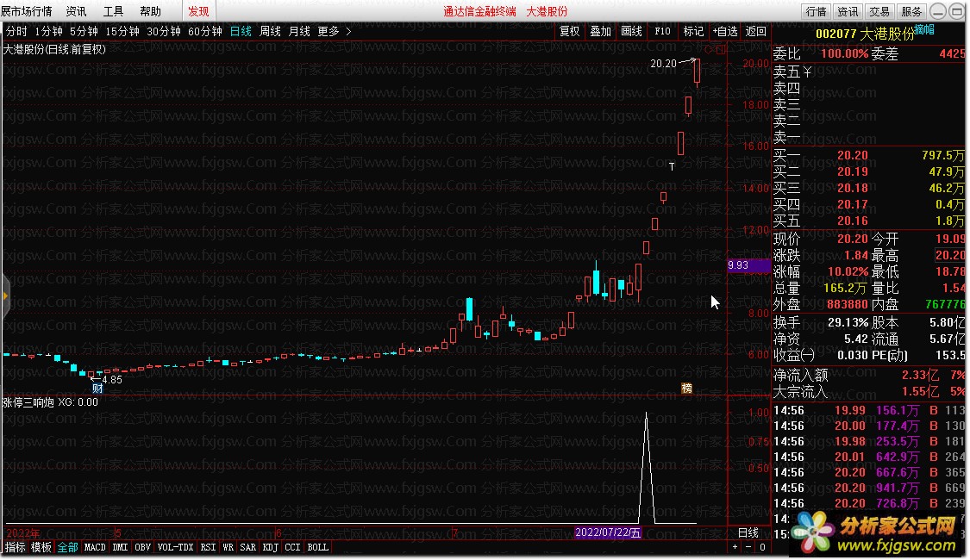Image resolution: width=970 pixels, height=560 pixels.
Task: Switch to the 5分钟 period
Action: click(x=84, y=31)
